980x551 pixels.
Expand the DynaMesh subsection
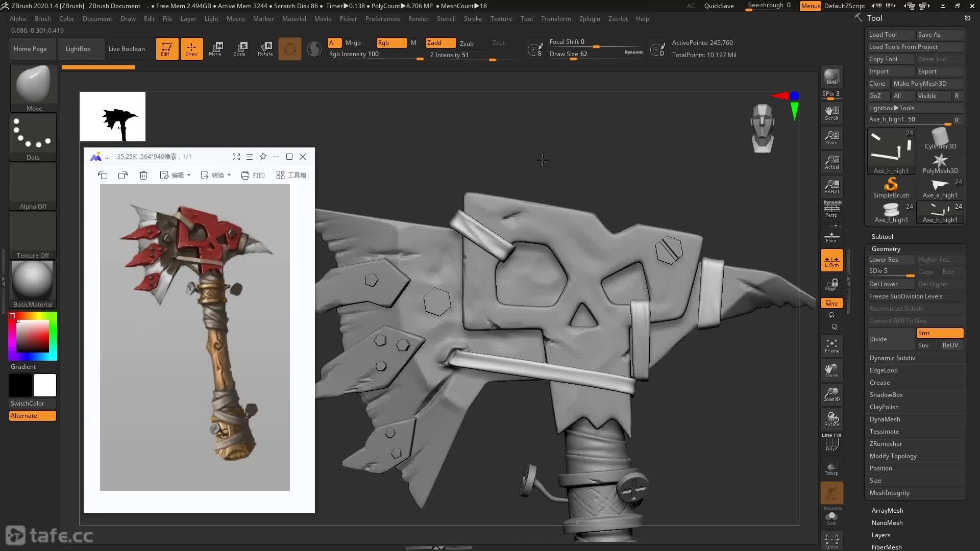[x=885, y=419]
